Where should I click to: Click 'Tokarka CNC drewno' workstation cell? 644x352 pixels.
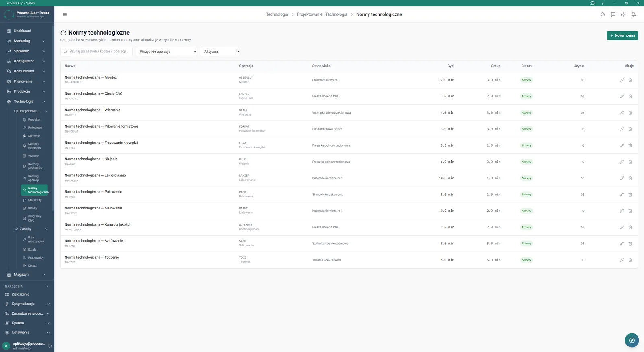pos(326,260)
